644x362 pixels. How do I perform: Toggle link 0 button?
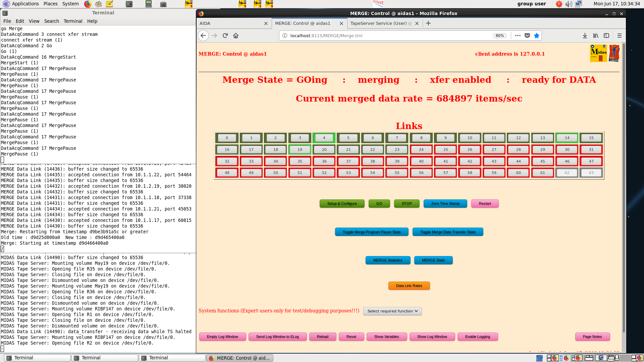point(227,138)
